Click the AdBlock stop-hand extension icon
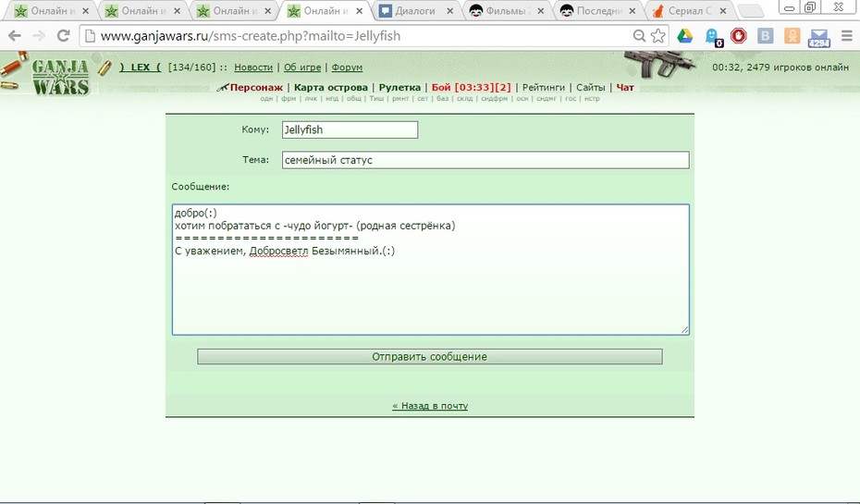 point(738,36)
